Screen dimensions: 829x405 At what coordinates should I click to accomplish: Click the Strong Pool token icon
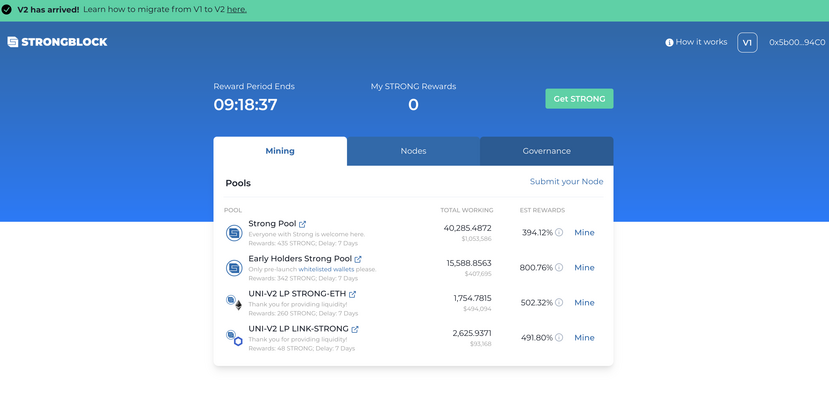234,233
